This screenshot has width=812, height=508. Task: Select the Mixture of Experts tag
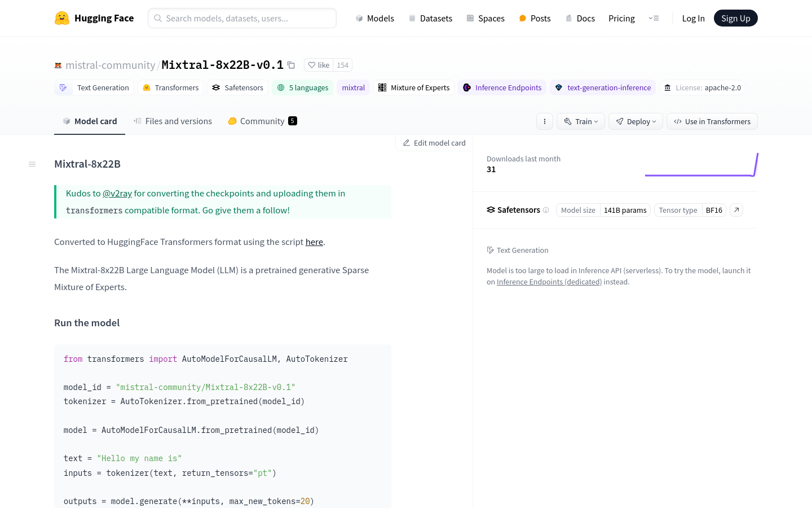click(414, 87)
